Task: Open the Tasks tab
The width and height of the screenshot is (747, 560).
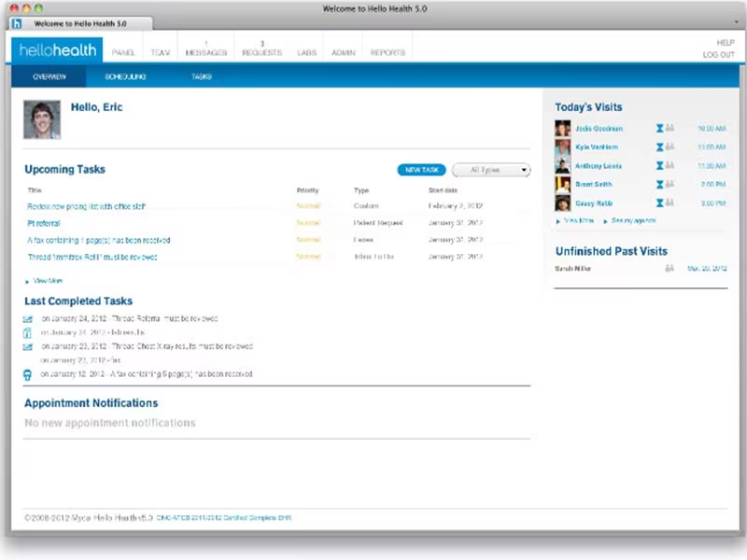Action: click(202, 77)
